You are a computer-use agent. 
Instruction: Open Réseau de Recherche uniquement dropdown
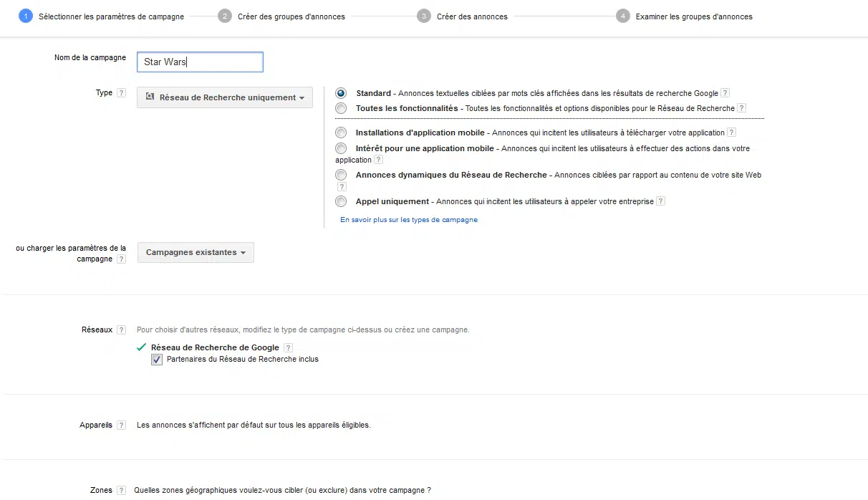tap(225, 97)
